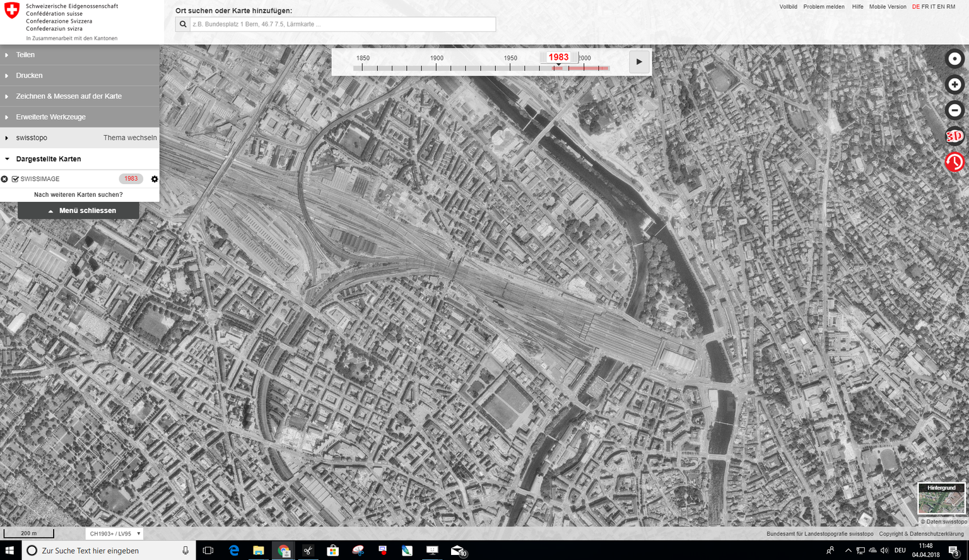This screenshot has height=560, width=969.
Task: Click the Problem melden link
Action: pos(823,7)
